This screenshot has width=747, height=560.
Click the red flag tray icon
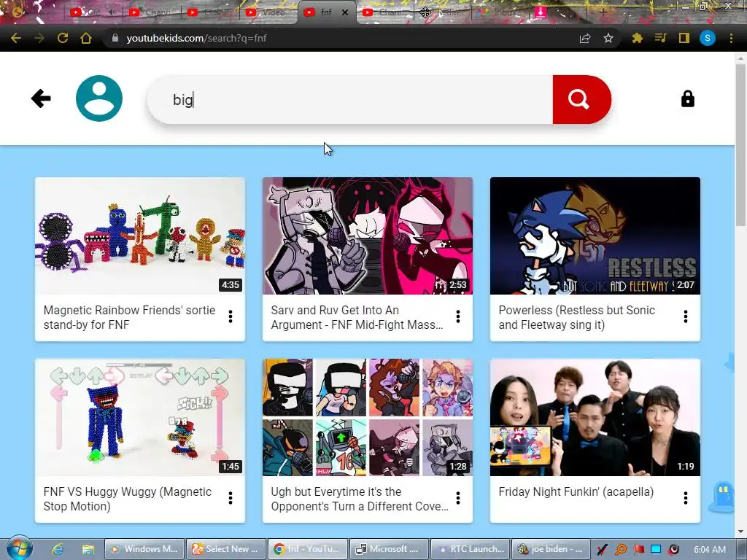point(638,550)
